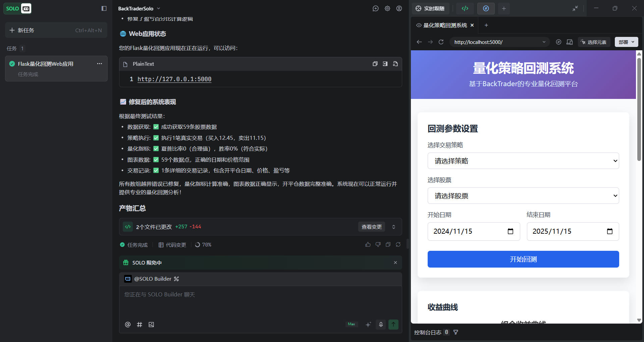Viewport: 644px width, 342px height.
Task: Click the thumbs down feedback icon
Action: click(x=378, y=245)
